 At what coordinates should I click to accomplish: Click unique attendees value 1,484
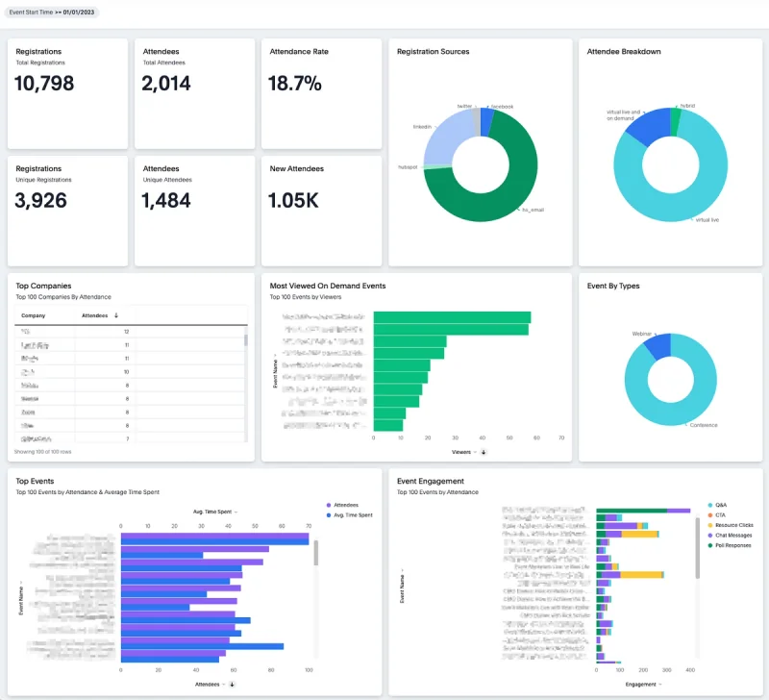[x=165, y=200]
